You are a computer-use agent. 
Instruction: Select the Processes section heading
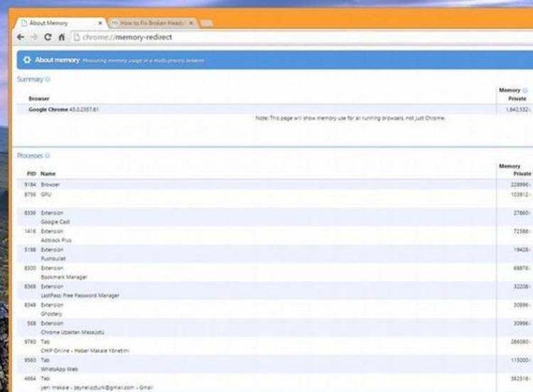[30, 156]
